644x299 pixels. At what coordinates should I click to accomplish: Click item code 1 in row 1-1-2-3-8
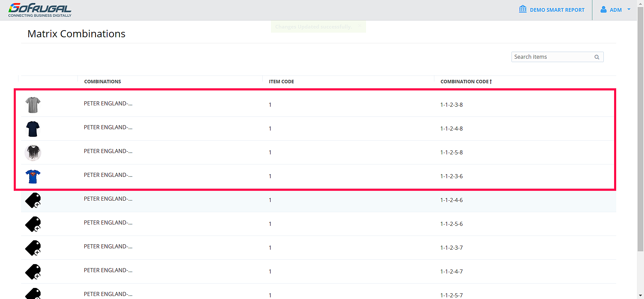coord(270,105)
